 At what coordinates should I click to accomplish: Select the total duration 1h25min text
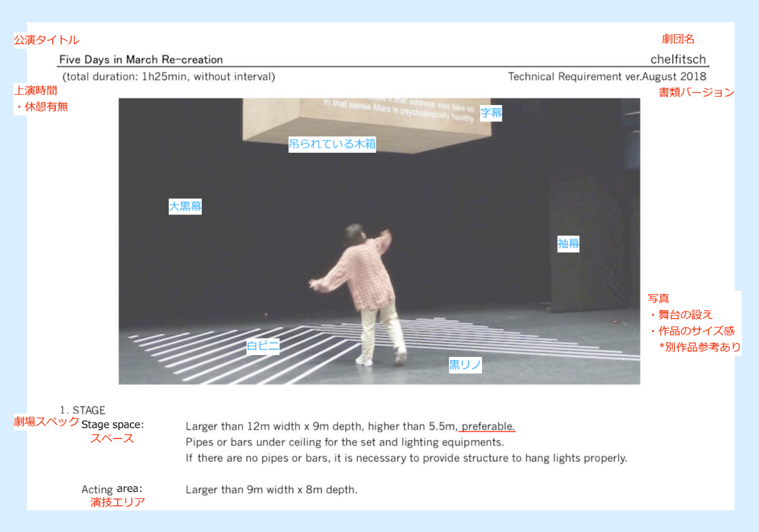tap(169, 77)
